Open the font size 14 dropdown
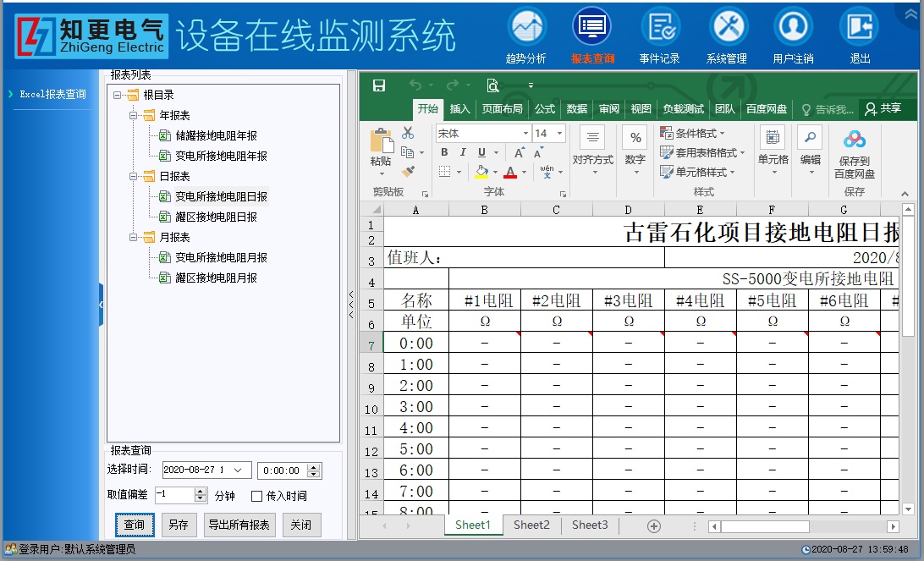The height and width of the screenshot is (561, 924). pyautogui.click(x=560, y=133)
